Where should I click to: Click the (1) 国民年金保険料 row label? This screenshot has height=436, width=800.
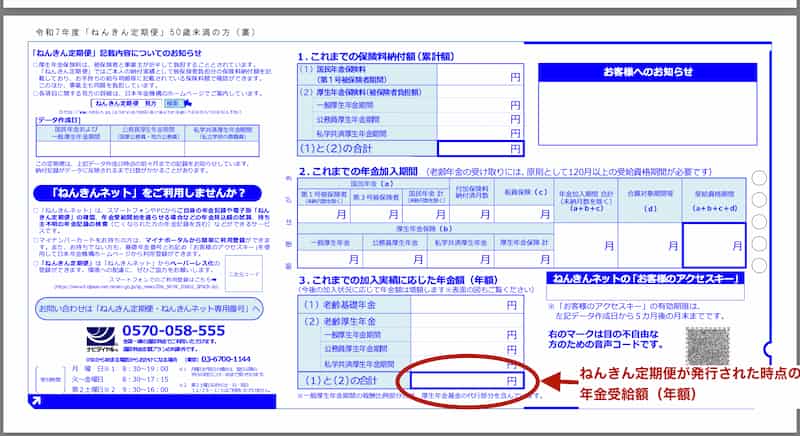tap(367, 74)
